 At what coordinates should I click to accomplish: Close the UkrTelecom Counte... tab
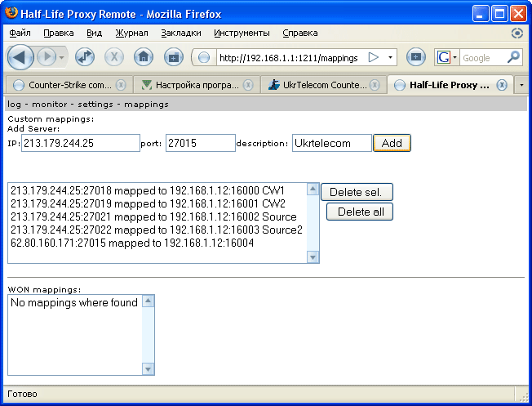(375, 85)
